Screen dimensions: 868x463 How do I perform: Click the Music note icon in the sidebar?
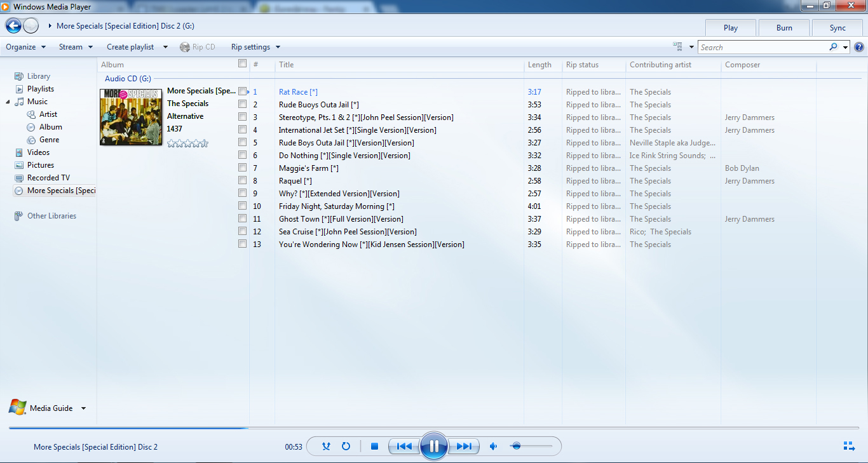19,102
